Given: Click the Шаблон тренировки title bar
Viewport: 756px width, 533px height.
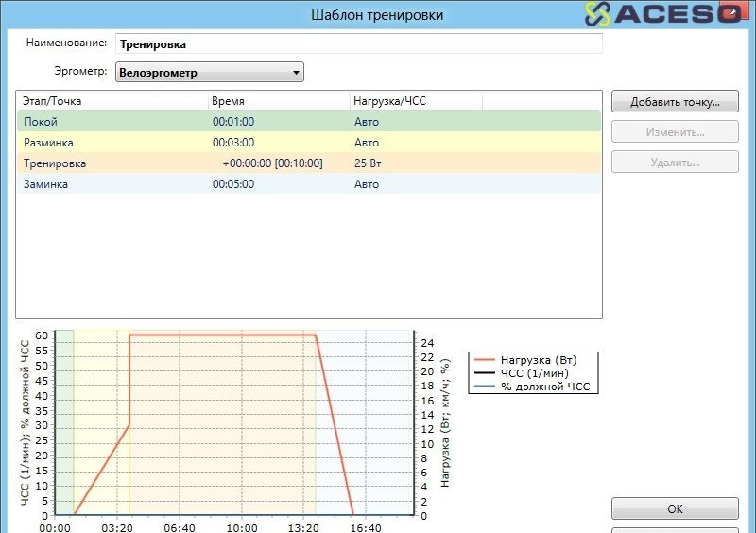Looking at the screenshot, I should [x=376, y=14].
